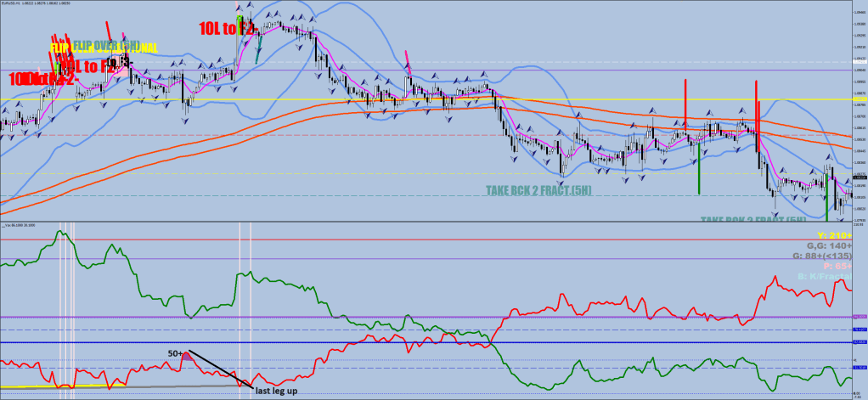Select the large red "10L to F2-" label at top
Screen dimensions: 868x400
(x=228, y=28)
